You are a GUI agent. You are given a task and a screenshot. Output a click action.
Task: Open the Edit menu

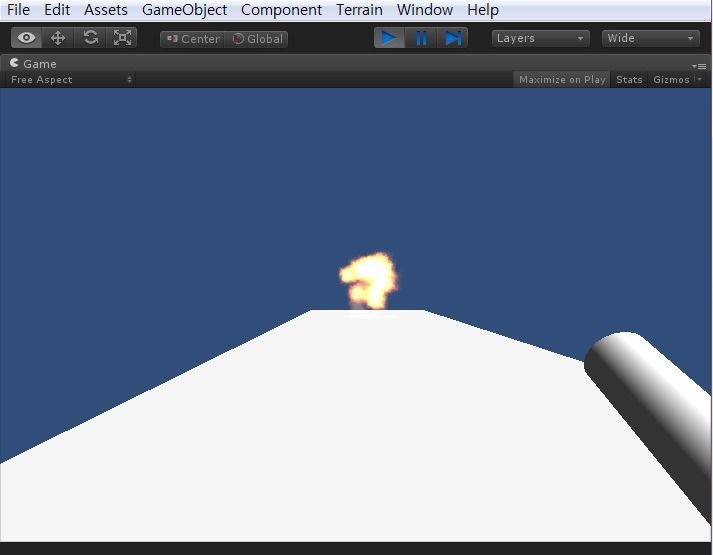pyautogui.click(x=57, y=10)
